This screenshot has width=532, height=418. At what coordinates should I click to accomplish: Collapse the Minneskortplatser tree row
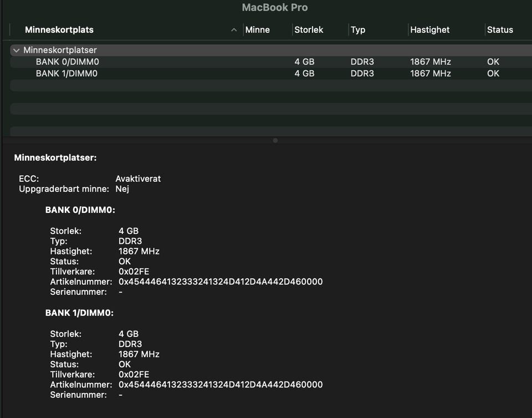point(16,50)
